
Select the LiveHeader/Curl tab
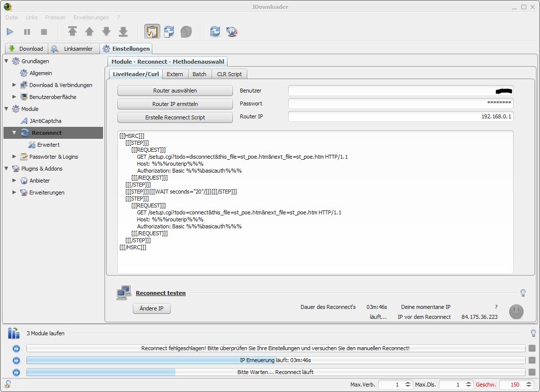point(136,74)
